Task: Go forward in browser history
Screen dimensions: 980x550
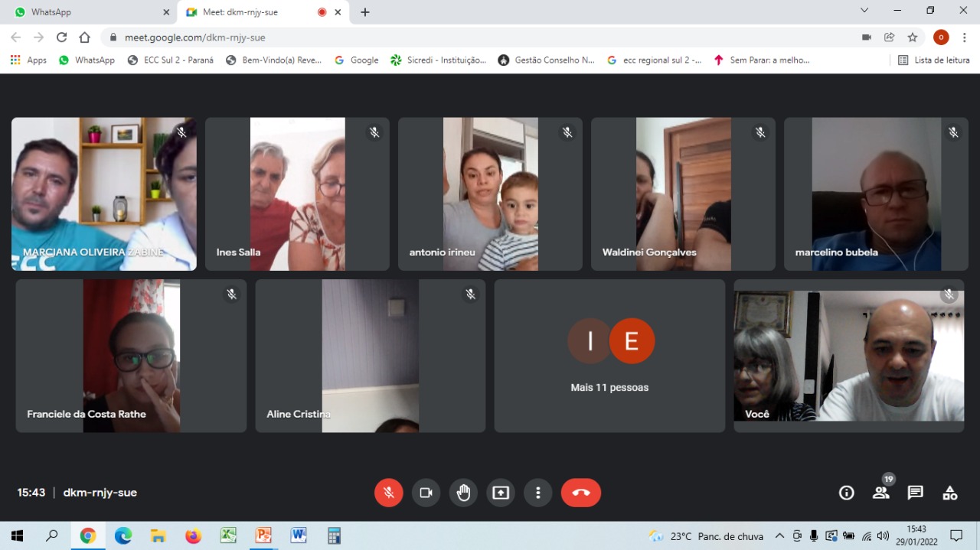Action: (x=38, y=37)
